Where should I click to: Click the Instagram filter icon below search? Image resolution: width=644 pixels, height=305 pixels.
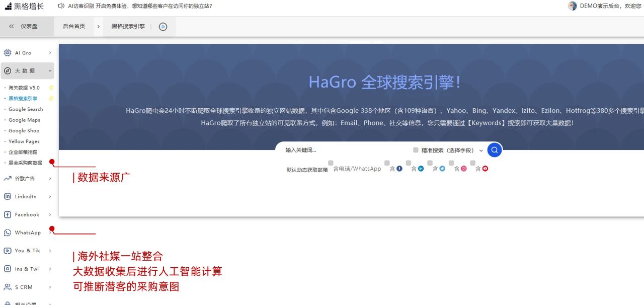(x=464, y=169)
